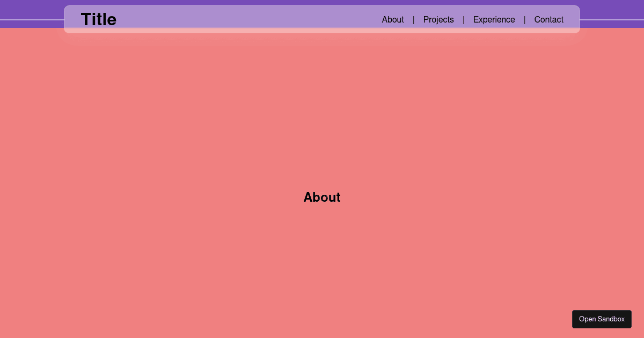The height and width of the screenshot is (338, 644).
Task: Click directly below the Title text
Action: pyautogui.click(x=99, y=30)
